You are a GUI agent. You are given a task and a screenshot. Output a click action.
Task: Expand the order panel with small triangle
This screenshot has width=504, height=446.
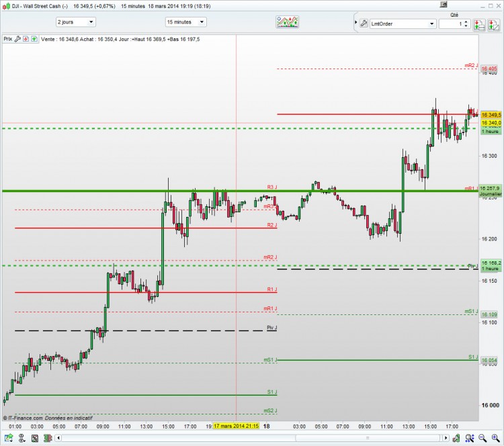click(355, 22)
